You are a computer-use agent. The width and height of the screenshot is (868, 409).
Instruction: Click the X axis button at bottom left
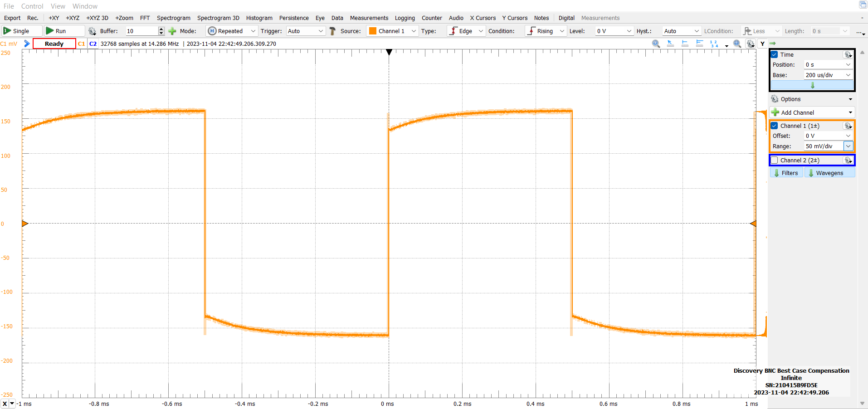point(5,404)
